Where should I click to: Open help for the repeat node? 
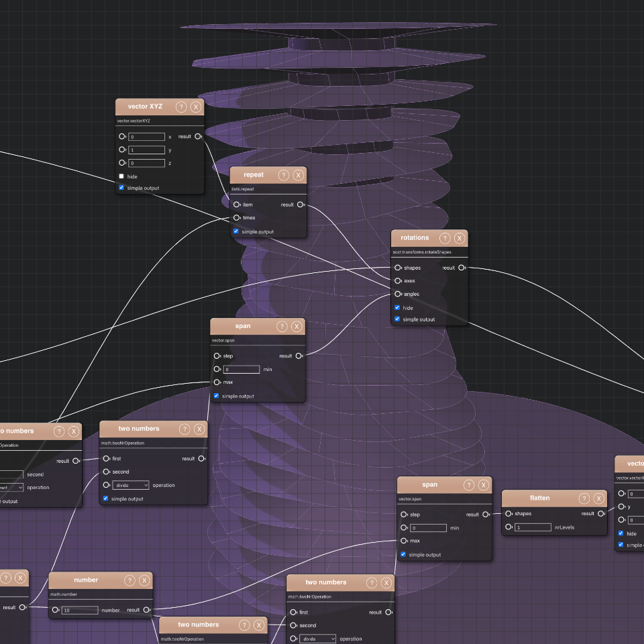click(284, 175)
